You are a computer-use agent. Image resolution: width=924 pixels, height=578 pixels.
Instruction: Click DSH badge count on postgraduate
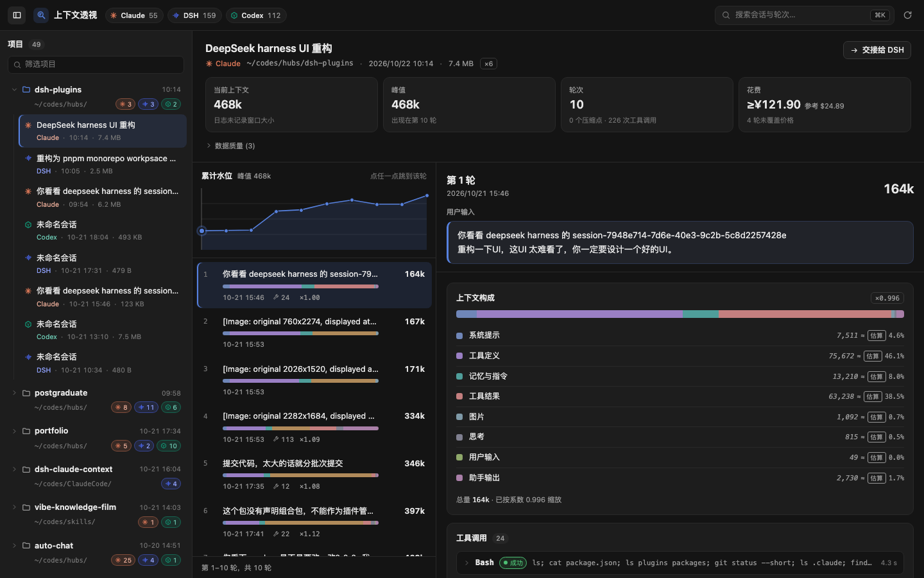coord(146,407)
